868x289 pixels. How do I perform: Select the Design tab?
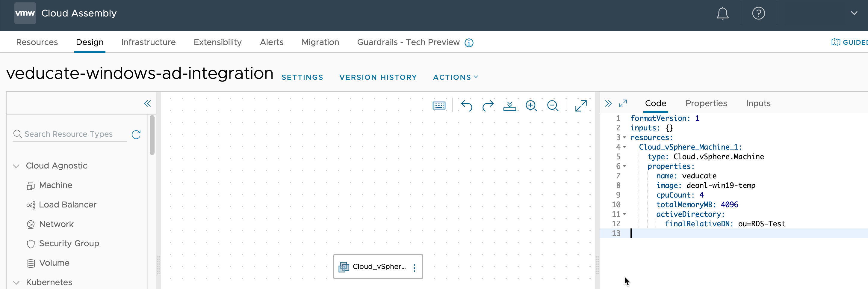click(x=90, y=42)
